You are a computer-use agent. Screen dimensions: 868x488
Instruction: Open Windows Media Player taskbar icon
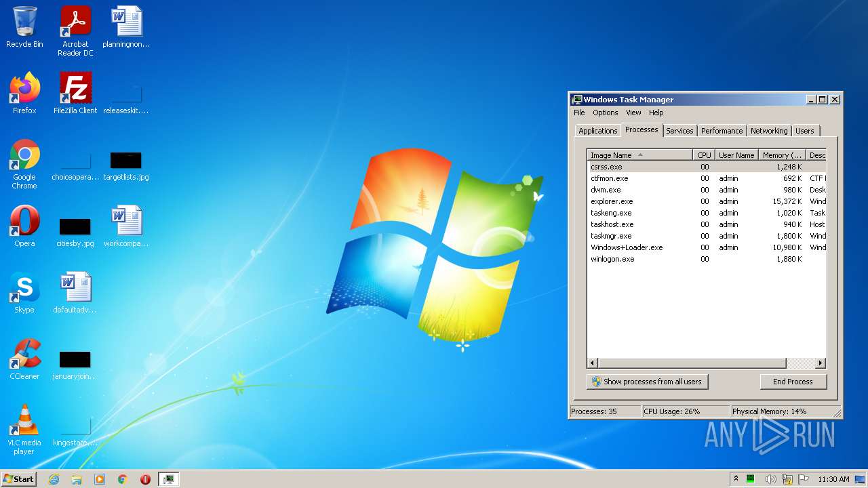pyautogui.click(x=100, y=479)
